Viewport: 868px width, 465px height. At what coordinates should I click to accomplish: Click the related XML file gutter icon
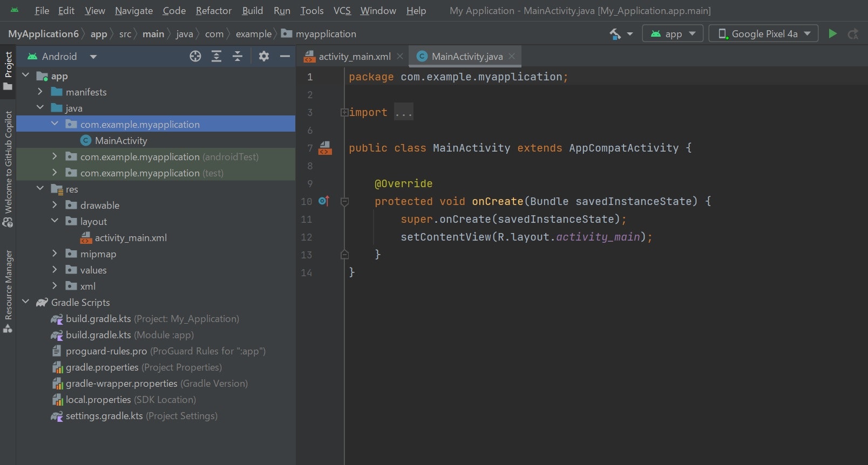click(325, 148)
